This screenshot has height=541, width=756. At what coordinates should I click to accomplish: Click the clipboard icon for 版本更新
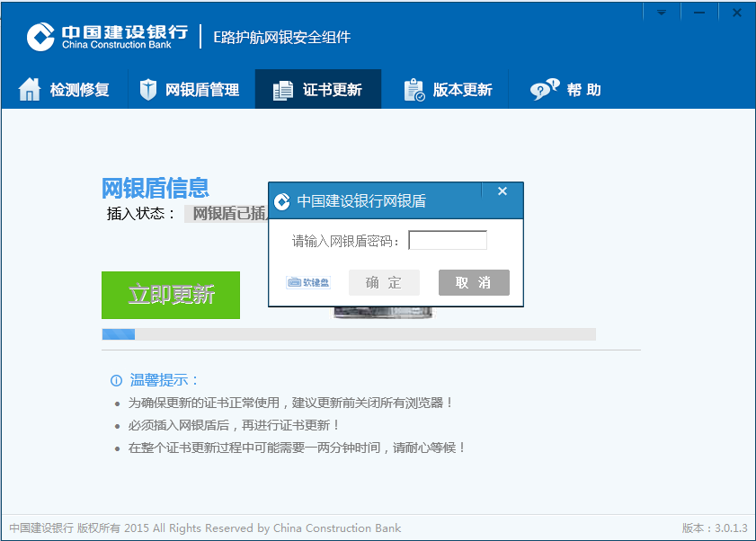click(414, 90)
